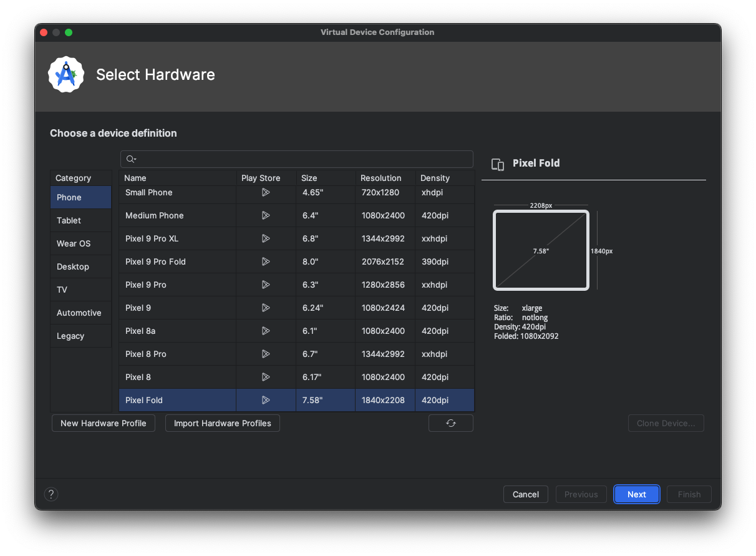Select the Pixel 9 Pro row name
756x556 pixels.
tap(146, 285)
